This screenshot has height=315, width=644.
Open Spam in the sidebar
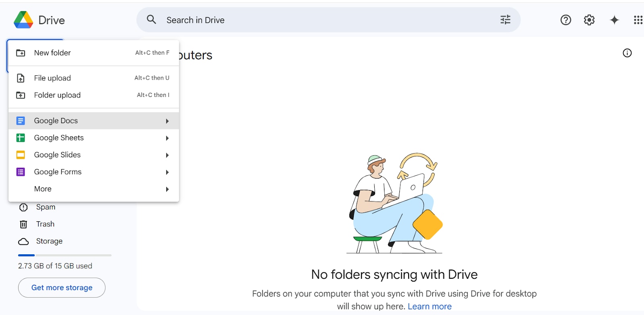pos(45,207)
